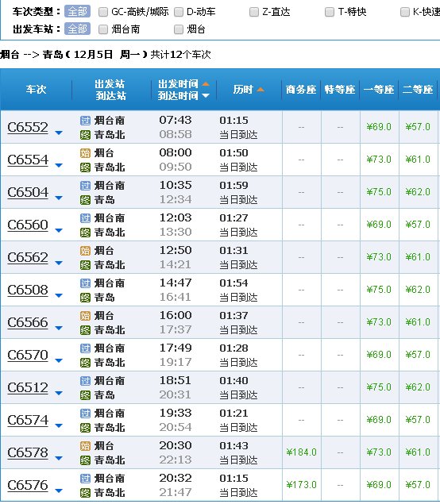This screenshot has height=504, width=440.
Task: Check the Z-直达 train type checkbox
Action: (x=254, y=12)
